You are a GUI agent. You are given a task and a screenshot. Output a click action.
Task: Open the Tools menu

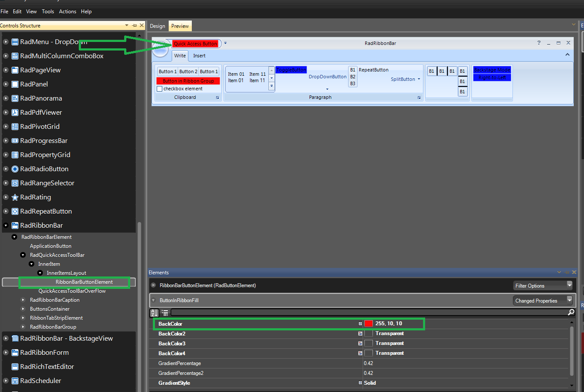(x=48, y=12)
